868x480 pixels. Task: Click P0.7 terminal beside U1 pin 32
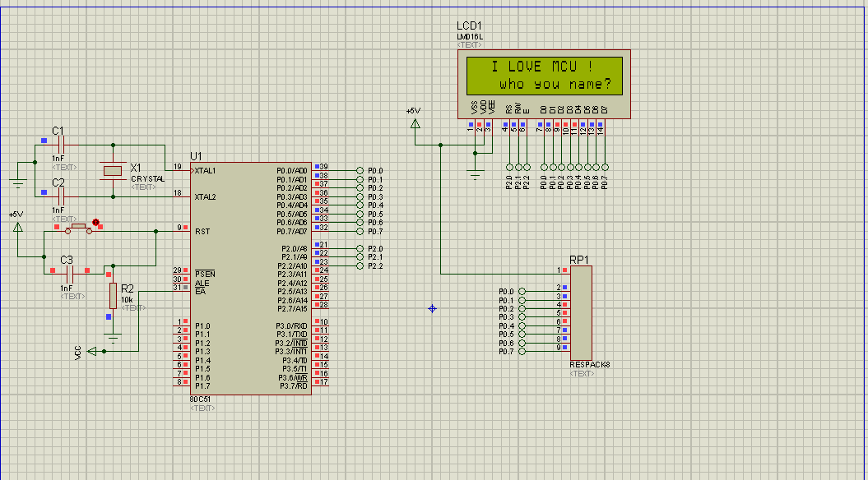[360, 231]
